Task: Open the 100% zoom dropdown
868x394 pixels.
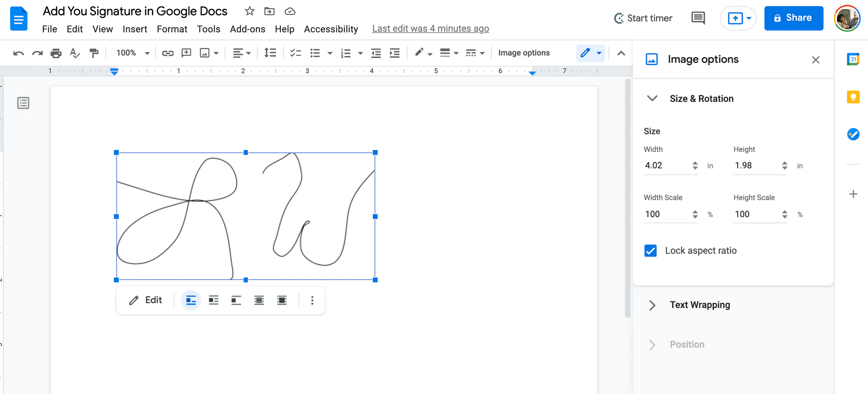Action: point(133,53)
